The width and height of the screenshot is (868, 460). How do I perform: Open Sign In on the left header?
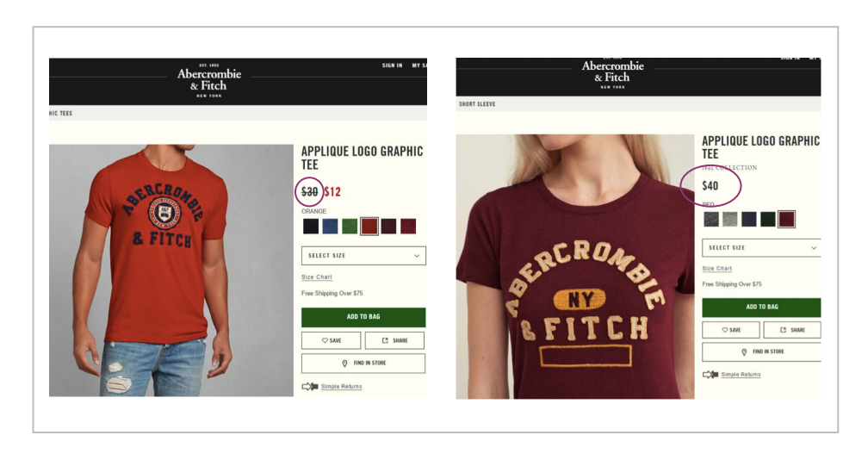pyautogui.click(x=392, y=65)
